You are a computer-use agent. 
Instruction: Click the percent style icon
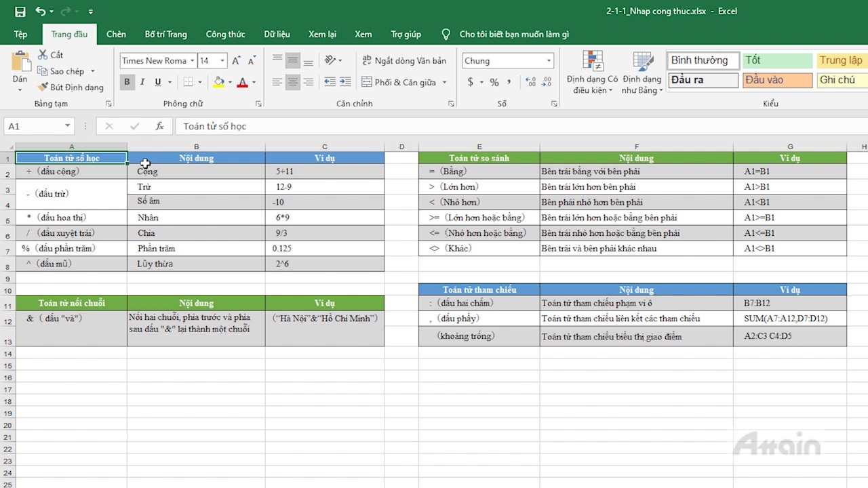[x=494, y=82]
